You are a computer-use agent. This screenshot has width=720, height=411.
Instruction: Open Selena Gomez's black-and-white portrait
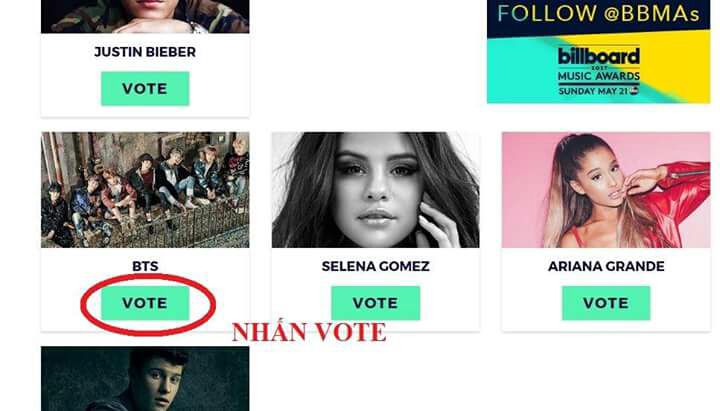pyautogui.click(x=376, y=190)
